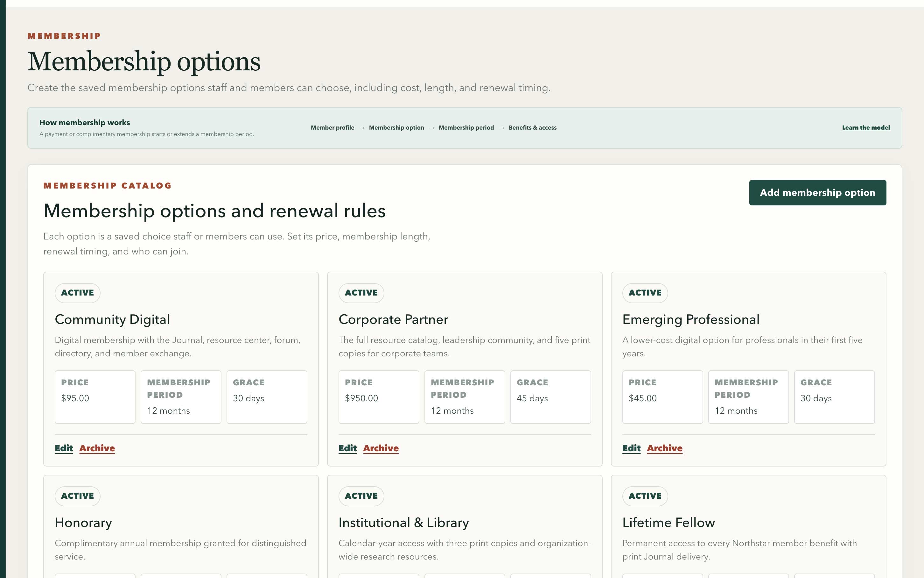Edit the Community Digital option

(x=64, y=448)
